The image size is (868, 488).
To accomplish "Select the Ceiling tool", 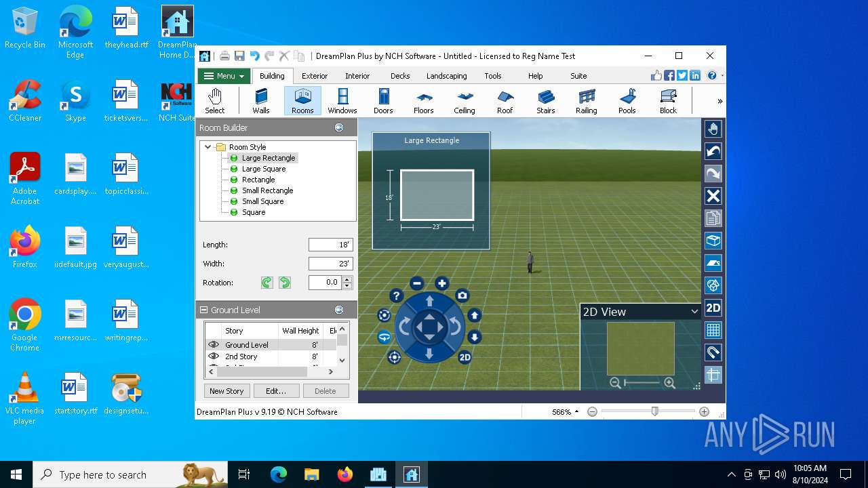I will (x=465, y=101).
